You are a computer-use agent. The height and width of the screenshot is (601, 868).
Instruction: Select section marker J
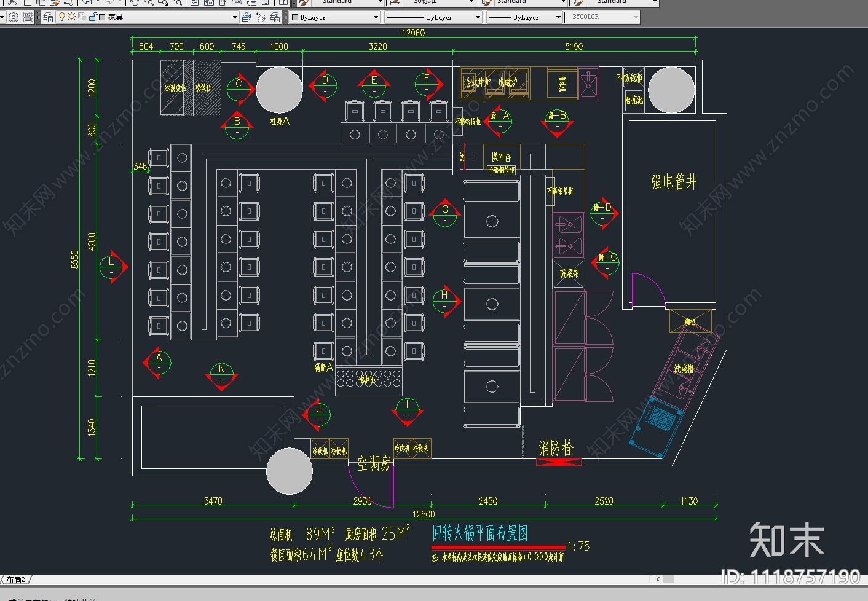coord(317,415)
